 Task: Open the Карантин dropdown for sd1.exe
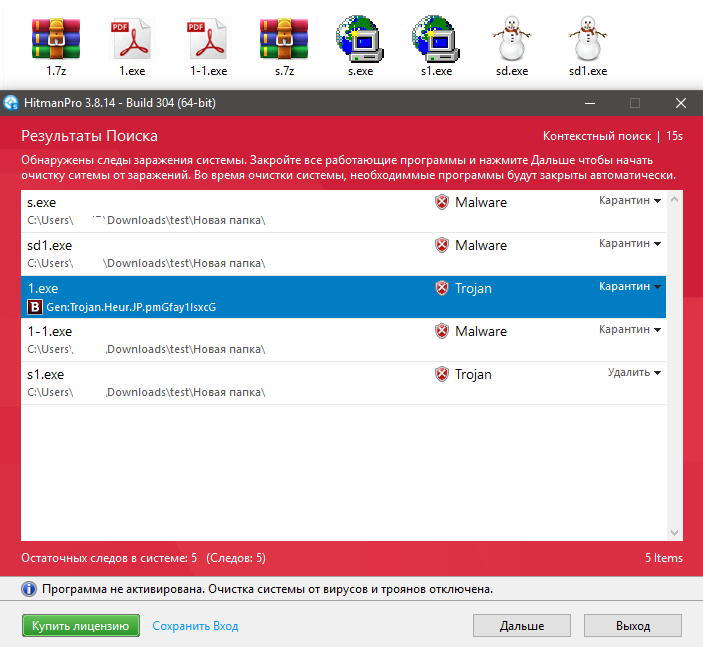coord(630,243)
